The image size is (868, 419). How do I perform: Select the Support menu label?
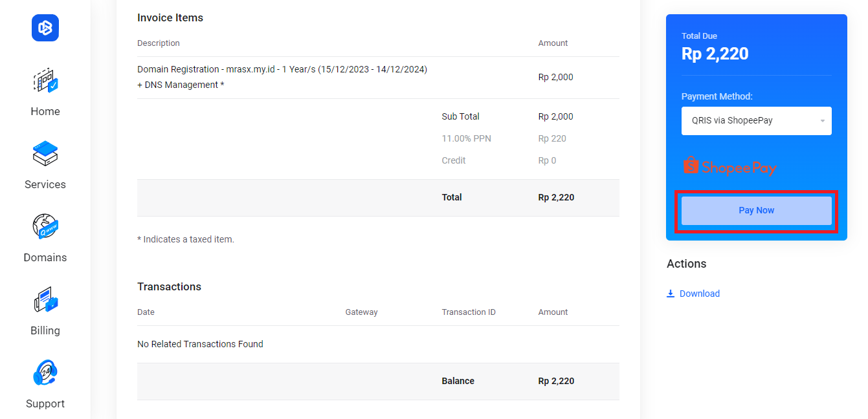(45, 403)
